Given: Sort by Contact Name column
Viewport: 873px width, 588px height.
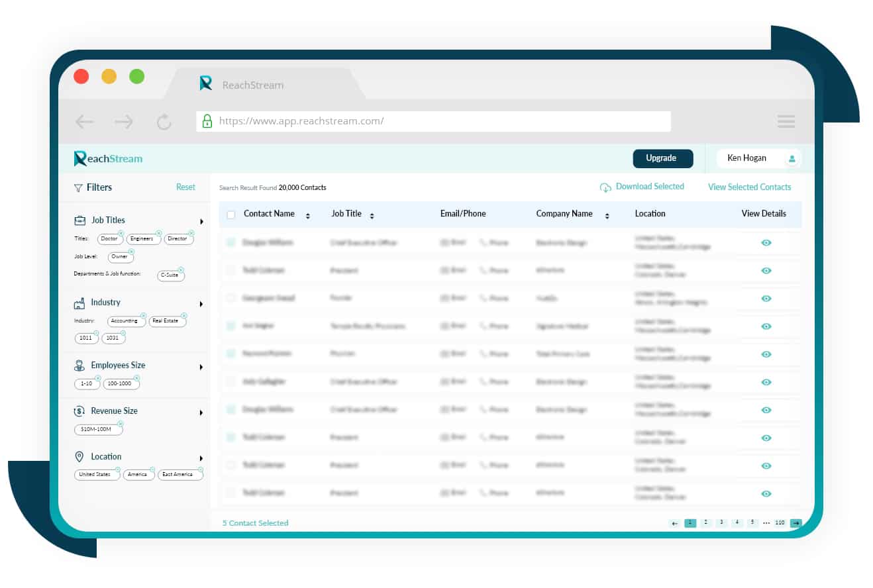Looking at the screenshot, I should point(308,216).
